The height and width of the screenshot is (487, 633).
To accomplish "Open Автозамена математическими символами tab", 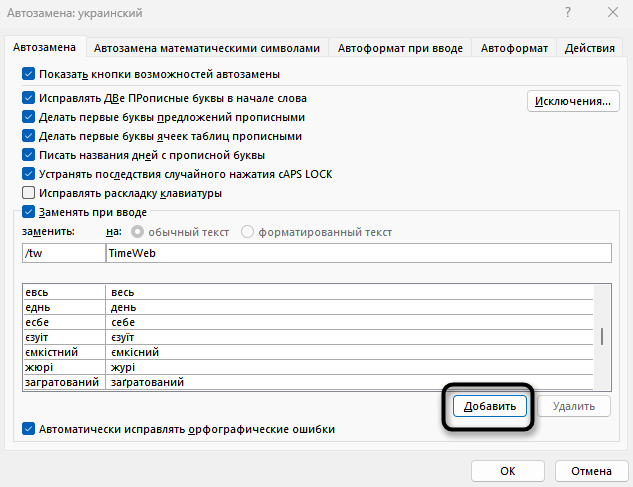I will pyautogui.click(x=207, y=48).
